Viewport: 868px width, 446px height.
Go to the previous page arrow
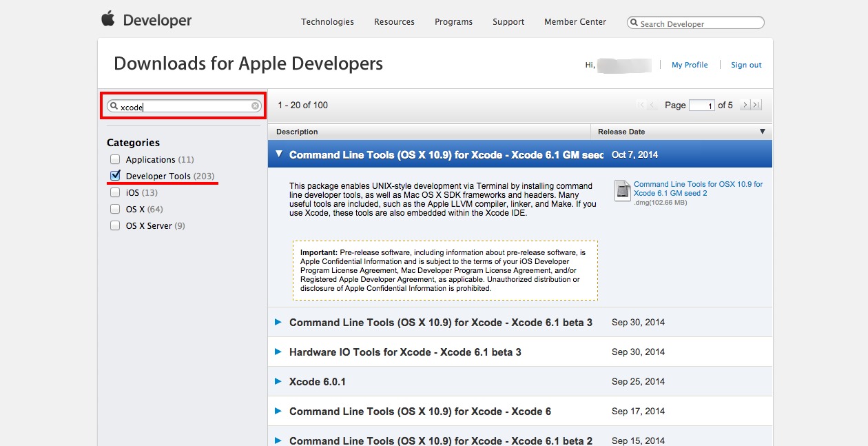652,105
